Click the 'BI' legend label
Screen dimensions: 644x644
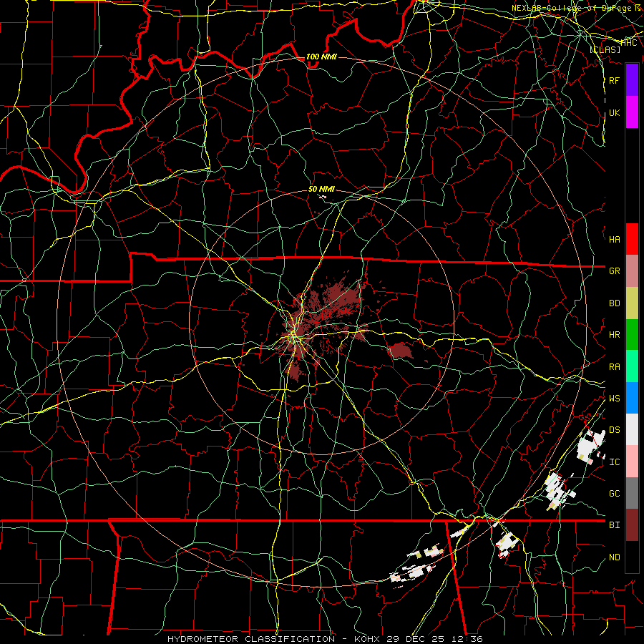pos(614,525)
